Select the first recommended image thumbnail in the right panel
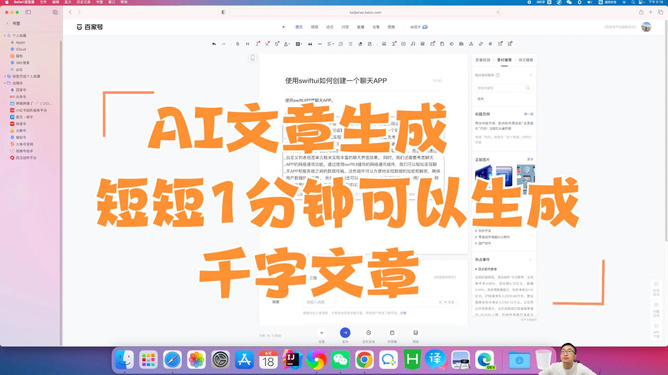The width and height of the screenshot is (668, 375). tap(484, 176)
